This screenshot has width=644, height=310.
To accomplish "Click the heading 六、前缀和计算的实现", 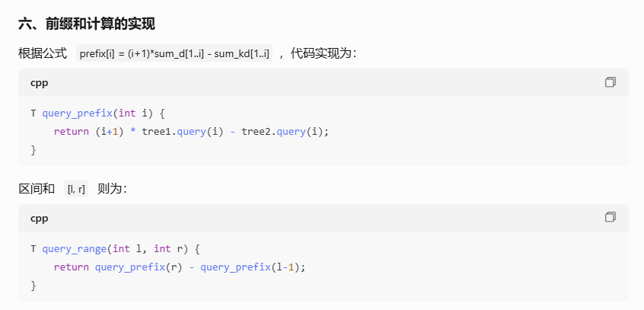I will tap(87, 24).
